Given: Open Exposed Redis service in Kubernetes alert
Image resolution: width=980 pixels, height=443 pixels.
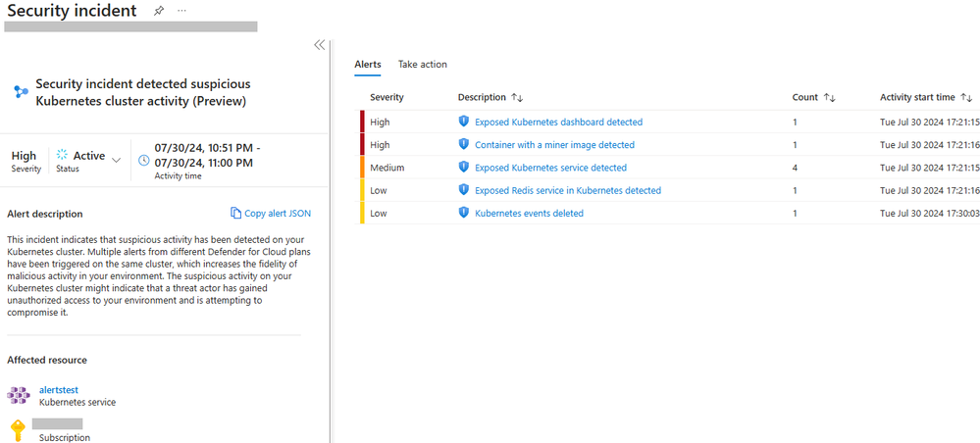Looking at the screenshot, I should tap(568, 190).
